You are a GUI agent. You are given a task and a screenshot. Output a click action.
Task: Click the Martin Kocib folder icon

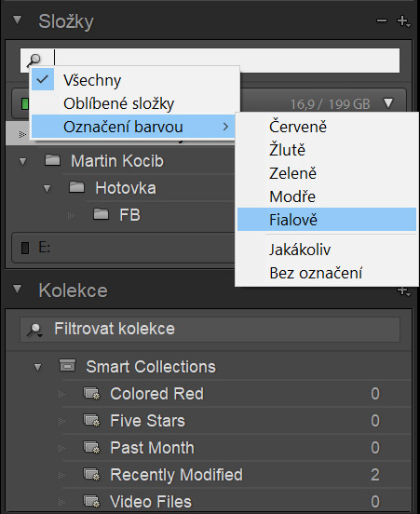click(x=52, y=160)
